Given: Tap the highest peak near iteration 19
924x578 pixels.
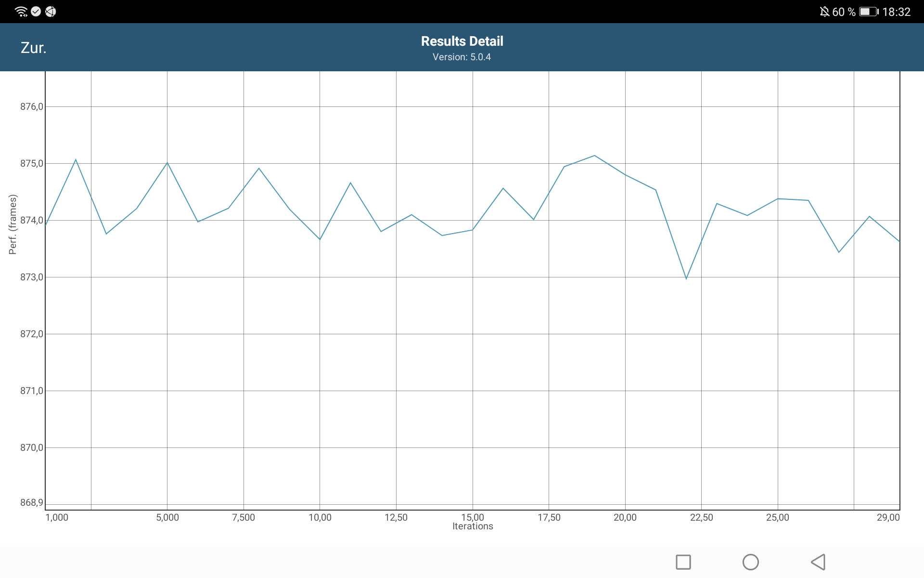Looking at the screenshot, I should tap(595, 156).
